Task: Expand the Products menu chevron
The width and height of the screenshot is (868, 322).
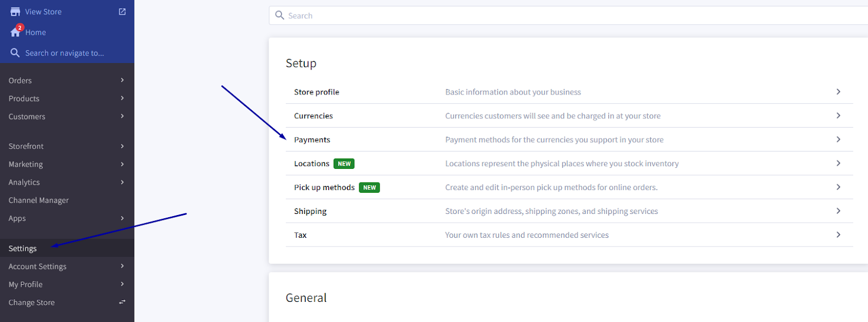Action: point(122,98)
